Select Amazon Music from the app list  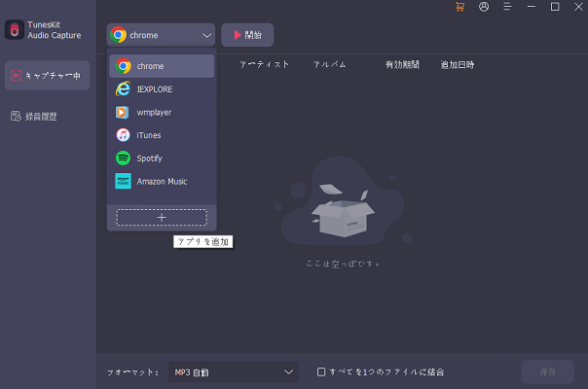tap(162, 182)
